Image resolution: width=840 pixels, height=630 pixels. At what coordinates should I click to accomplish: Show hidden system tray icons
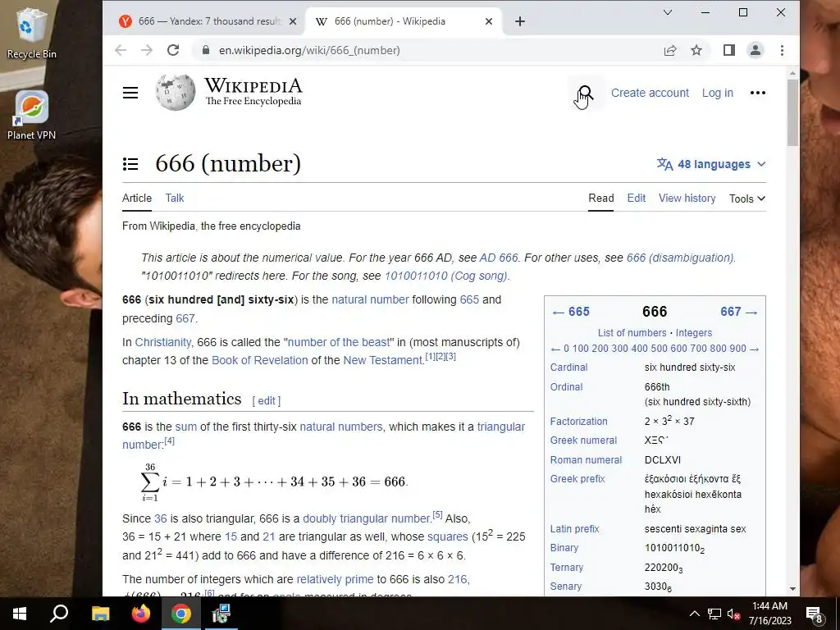694,614
